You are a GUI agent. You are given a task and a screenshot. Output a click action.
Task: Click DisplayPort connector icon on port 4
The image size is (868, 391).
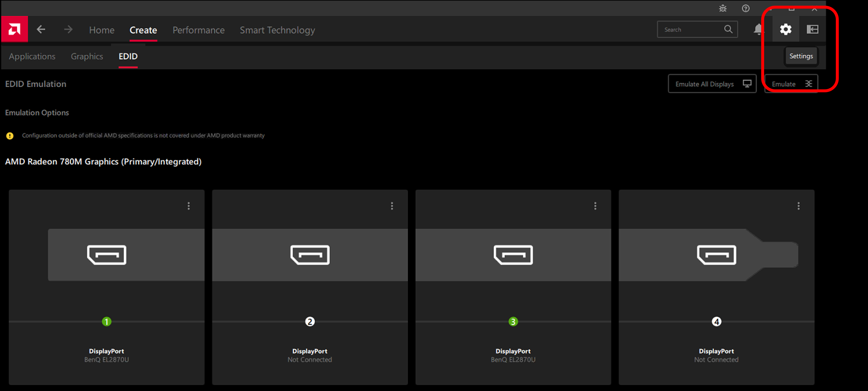coord(716,255)
